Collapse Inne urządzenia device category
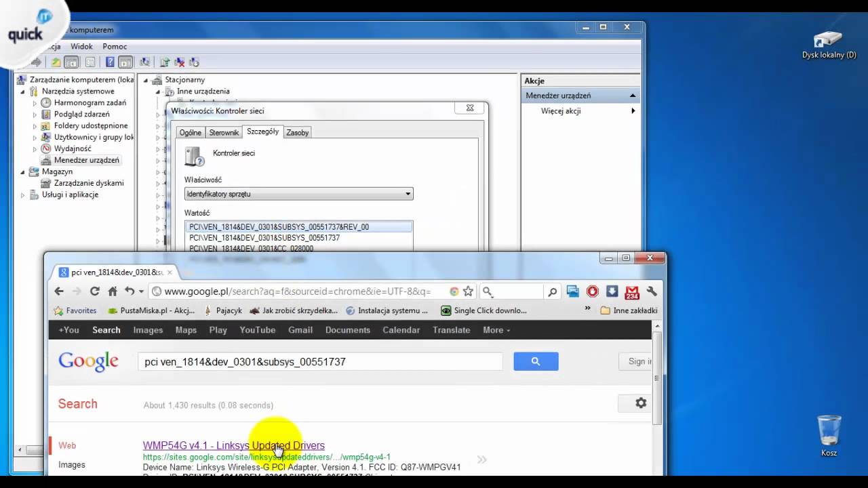 click(157, 91)
